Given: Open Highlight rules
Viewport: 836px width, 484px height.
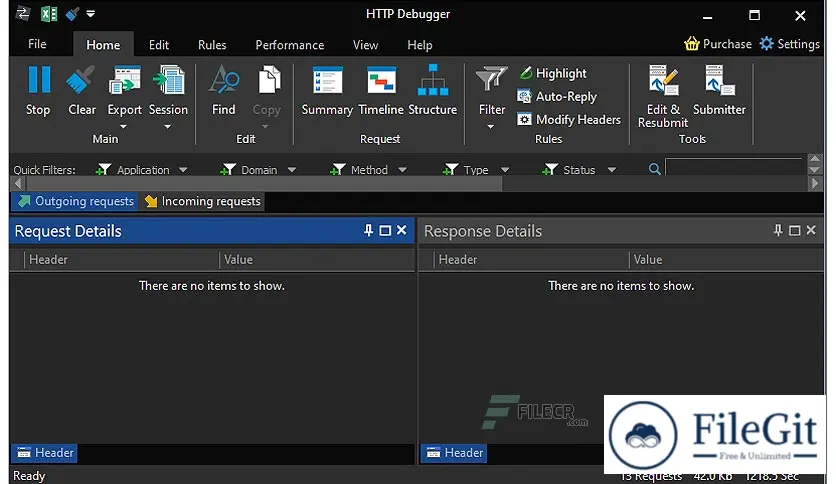Looking at the screenshot, I should (553, 73).
